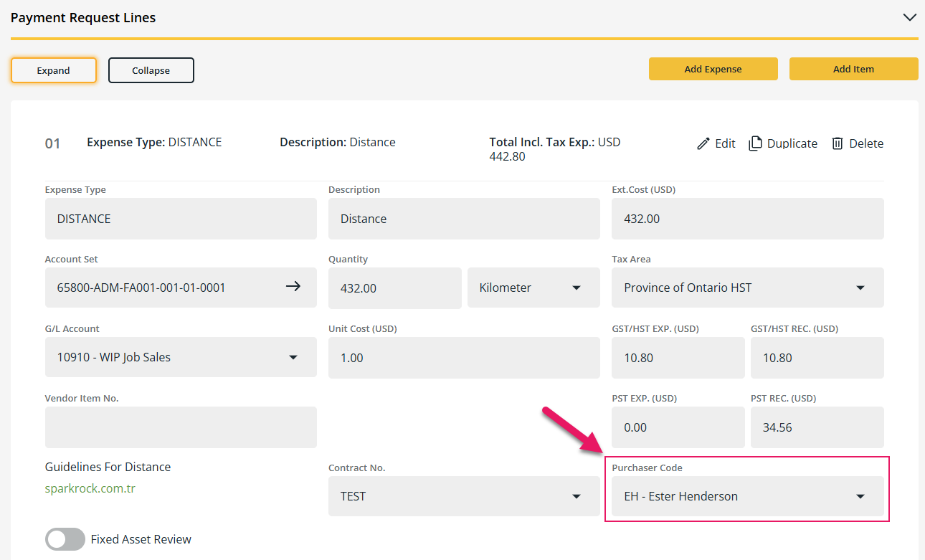Click the Add Item button

854,69
